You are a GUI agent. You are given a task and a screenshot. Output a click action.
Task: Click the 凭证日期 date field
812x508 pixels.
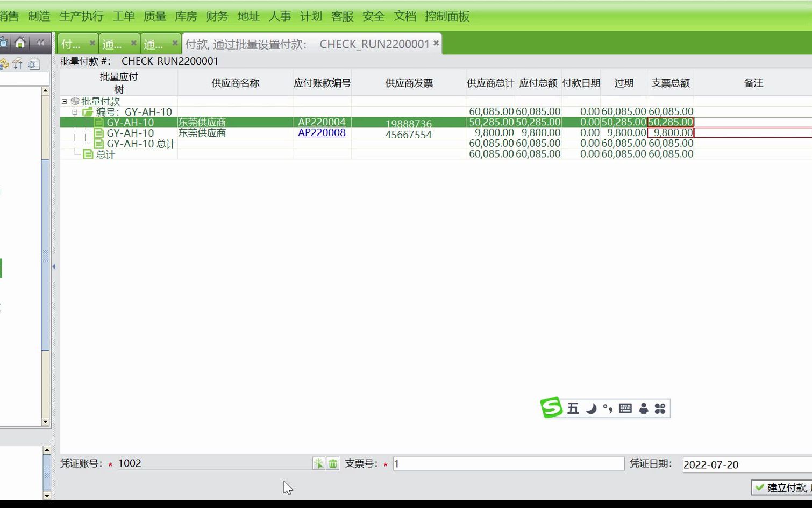click(x=747, y=464)
